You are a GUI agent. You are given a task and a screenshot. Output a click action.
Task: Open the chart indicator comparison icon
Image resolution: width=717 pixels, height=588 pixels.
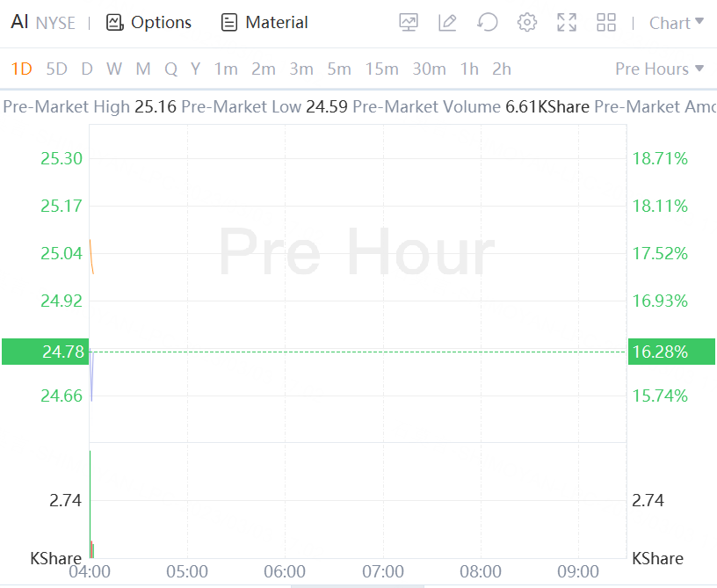click(409, 23)
